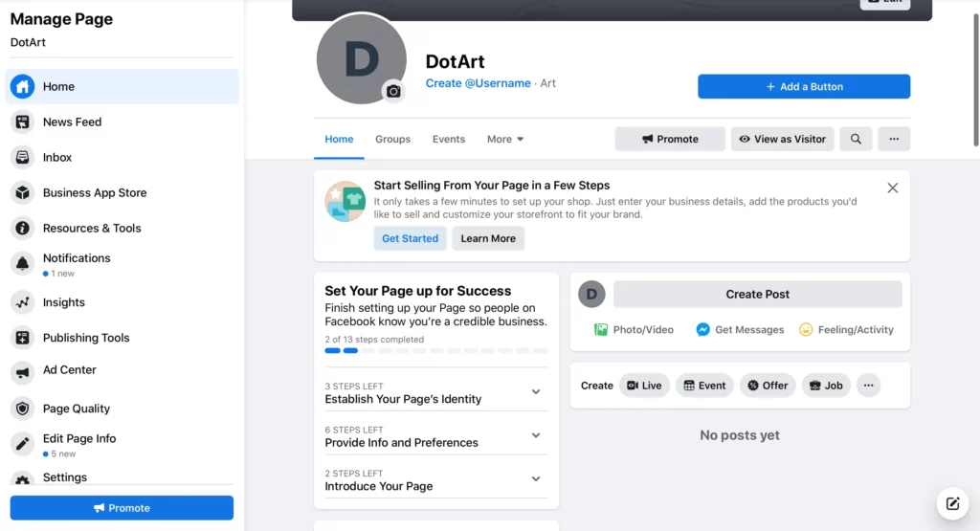Click the Notifications bell icon in sidebar
Viewport: 980px width, 531px height.
click(22, 264)
